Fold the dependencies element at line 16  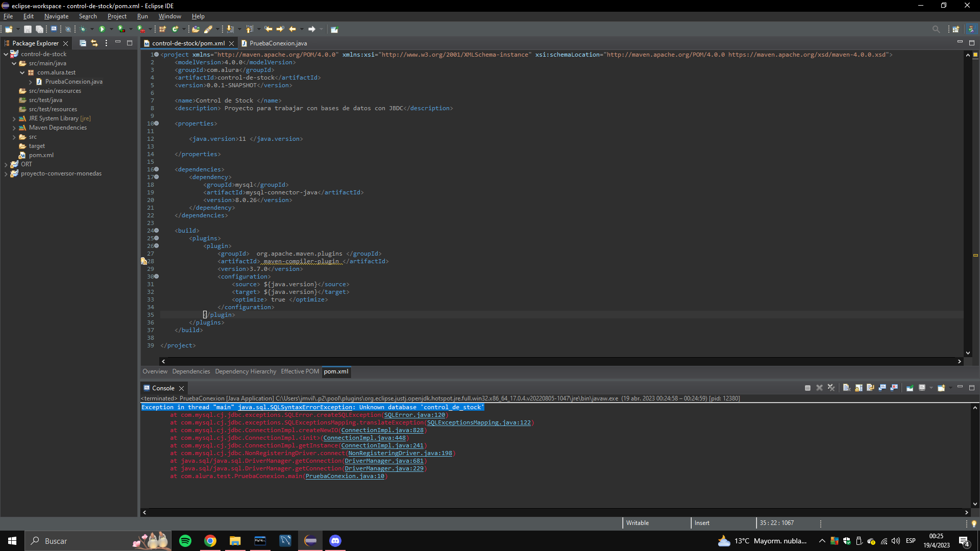[x=157, y=169]
